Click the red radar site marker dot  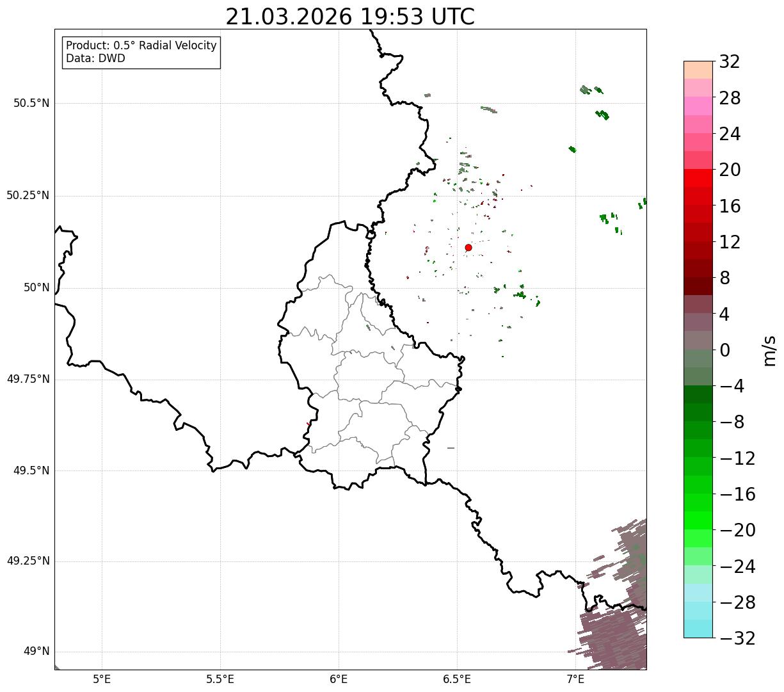468,248
